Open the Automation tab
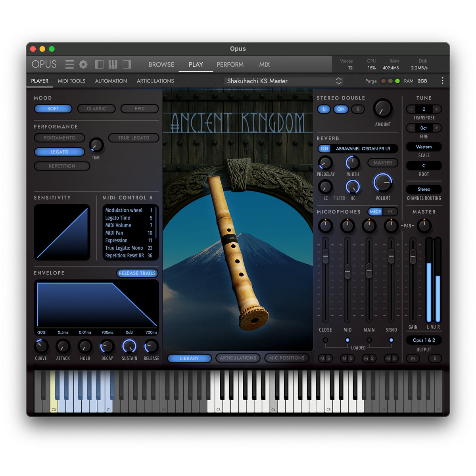 tap(111, 81)
